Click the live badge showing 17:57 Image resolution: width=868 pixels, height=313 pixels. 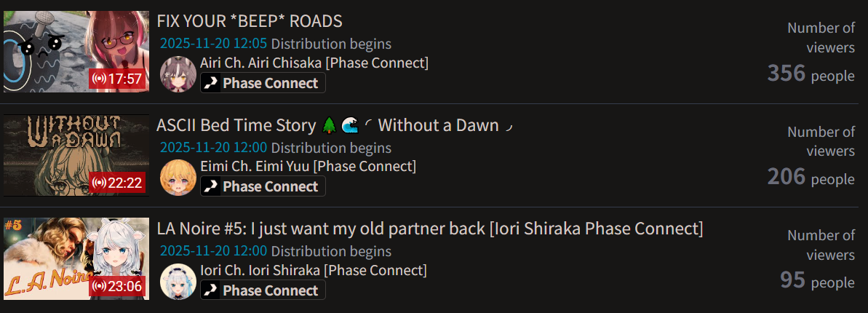click(117, 79)
